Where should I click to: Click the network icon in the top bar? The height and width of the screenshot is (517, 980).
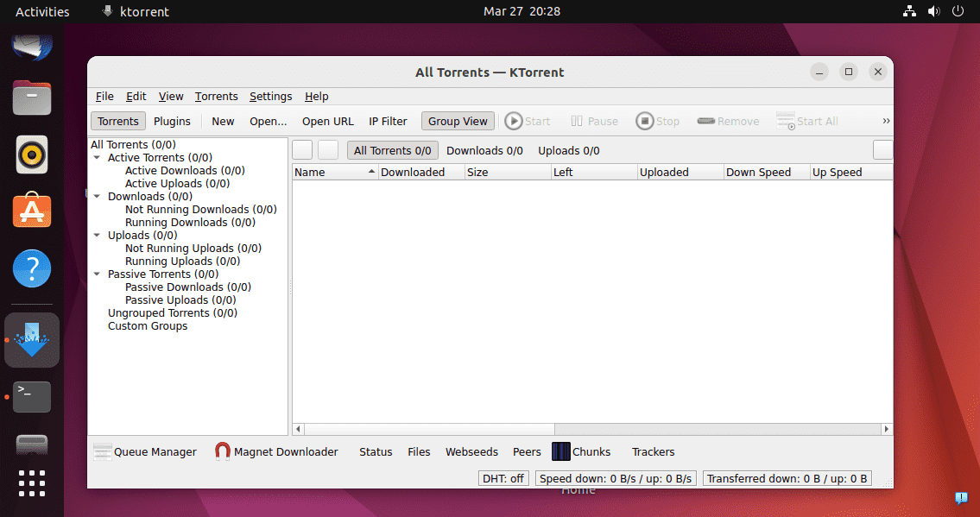click(x=909, y=11)
